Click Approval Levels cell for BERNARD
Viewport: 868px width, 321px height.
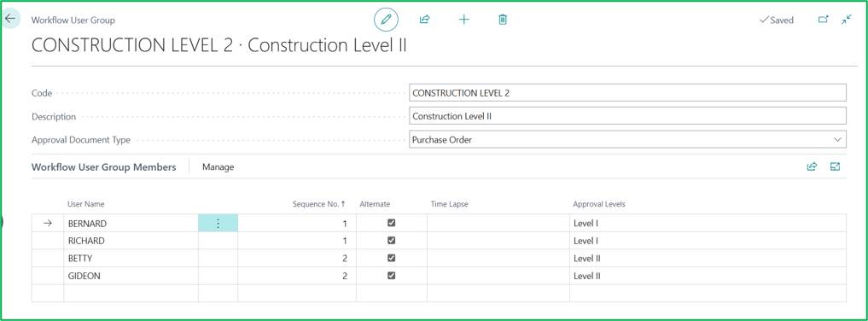[x=708, y=224]
